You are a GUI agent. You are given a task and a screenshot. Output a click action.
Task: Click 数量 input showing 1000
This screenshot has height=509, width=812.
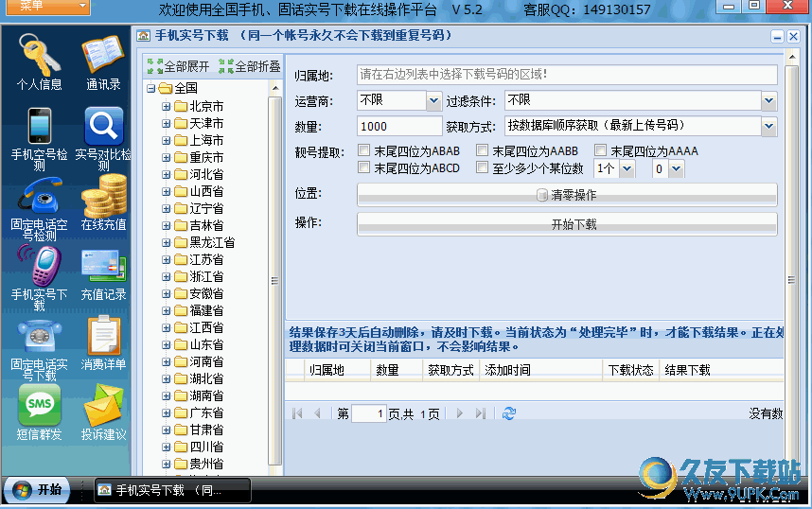pyautogui.click(x=399, y=126)
